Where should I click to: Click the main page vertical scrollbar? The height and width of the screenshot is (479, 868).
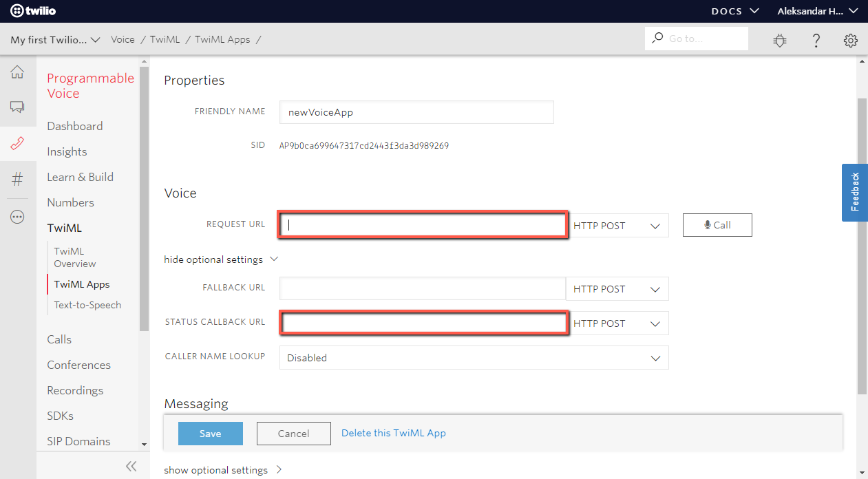862,246
